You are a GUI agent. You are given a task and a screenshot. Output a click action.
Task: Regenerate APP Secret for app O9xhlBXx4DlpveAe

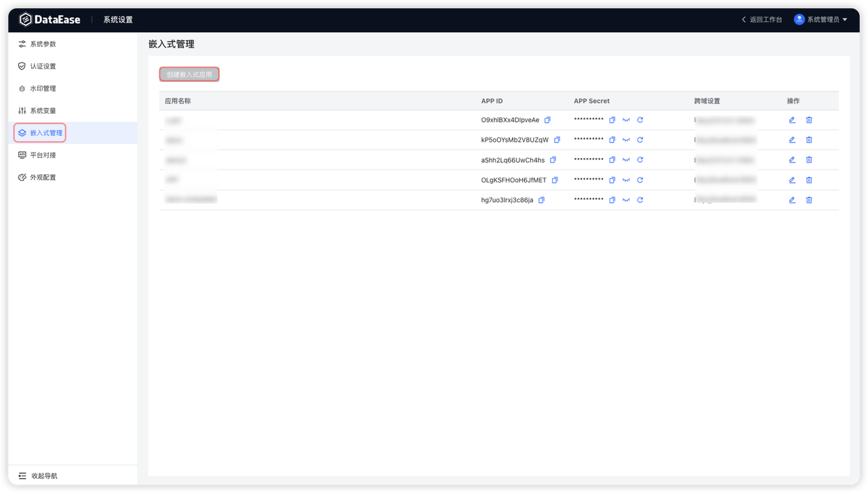[x=640, y=120]
